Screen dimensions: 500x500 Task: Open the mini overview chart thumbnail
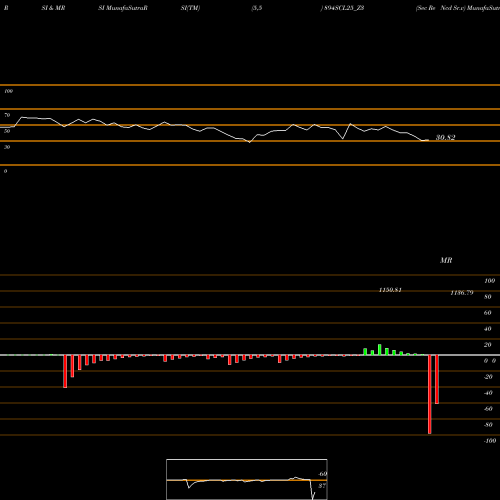click(247, 479)
